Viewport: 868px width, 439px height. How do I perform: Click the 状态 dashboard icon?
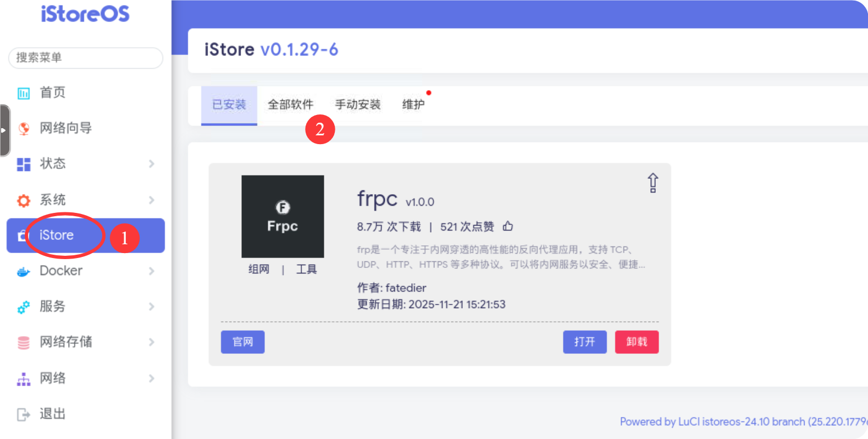[24, 164]
